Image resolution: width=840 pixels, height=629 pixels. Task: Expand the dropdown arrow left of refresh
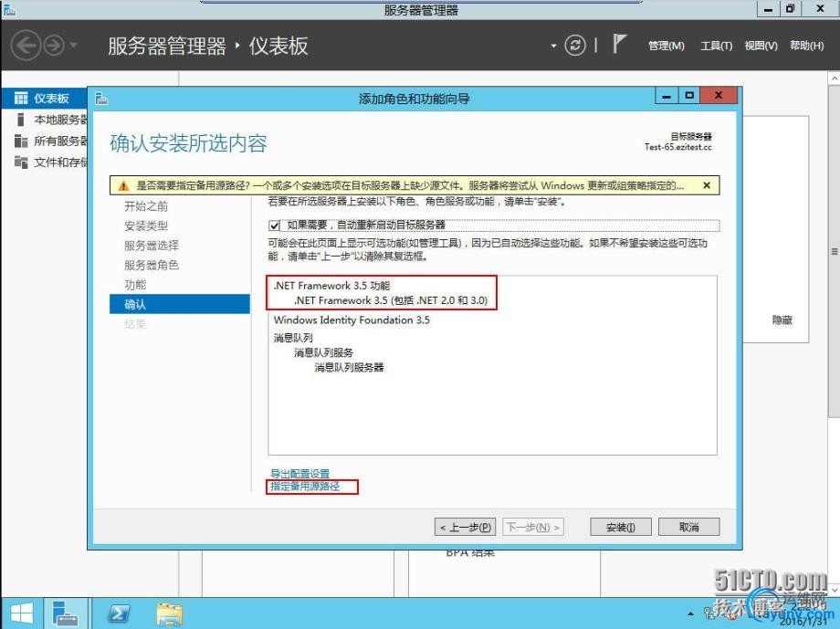pos(554,46)
